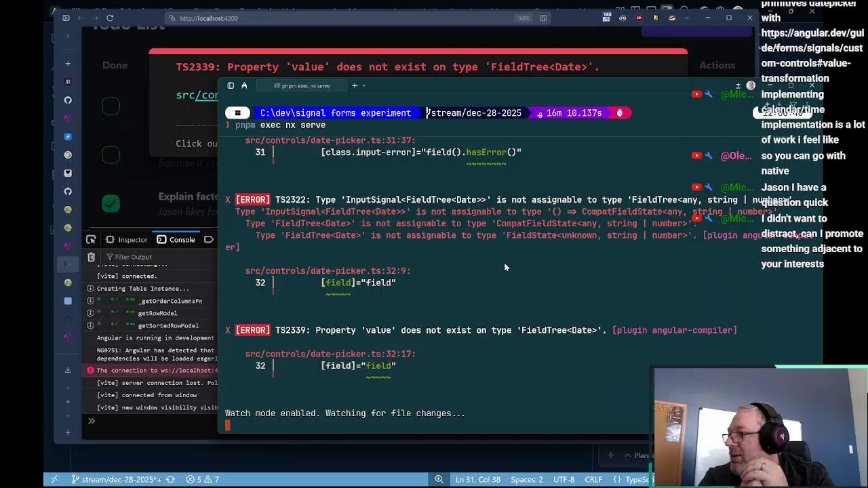Open the Google pinned tab in sidebar
This screenshot has height=488, width=868.
pos(68,155)
